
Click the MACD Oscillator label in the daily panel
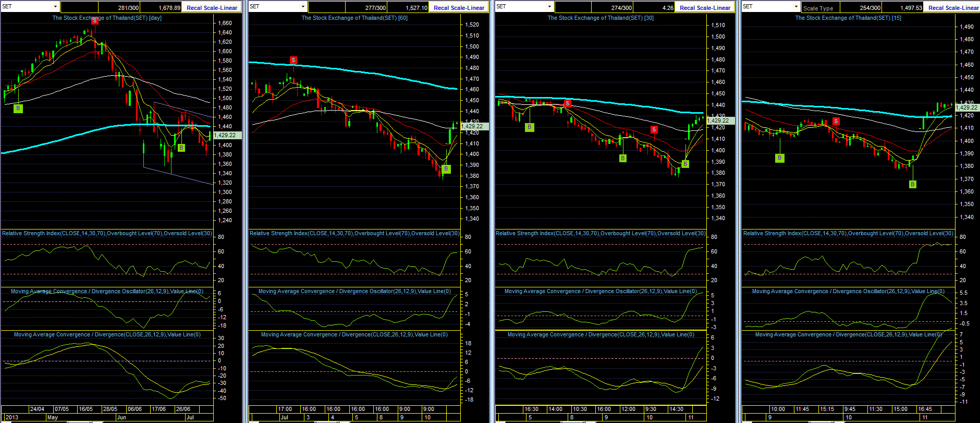click(107, 291)
